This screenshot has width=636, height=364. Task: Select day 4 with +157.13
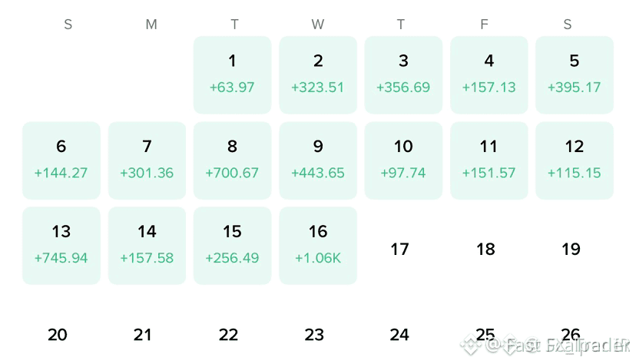tap(489, 75)
